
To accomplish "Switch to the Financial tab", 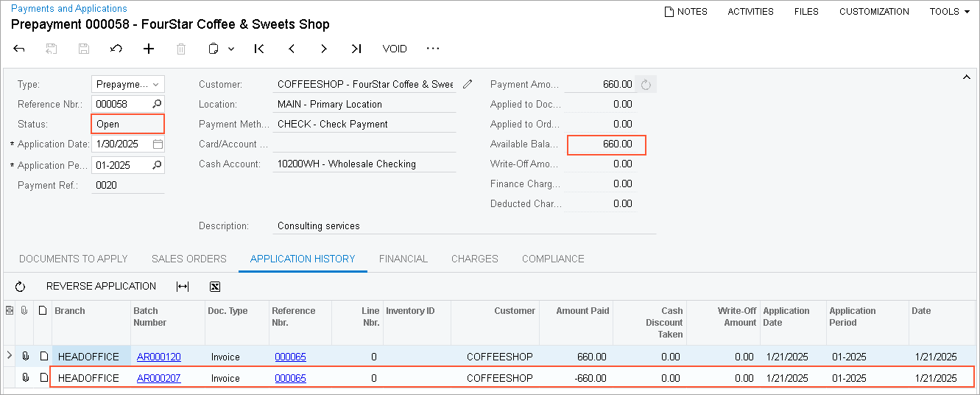I will pos(403,259).
